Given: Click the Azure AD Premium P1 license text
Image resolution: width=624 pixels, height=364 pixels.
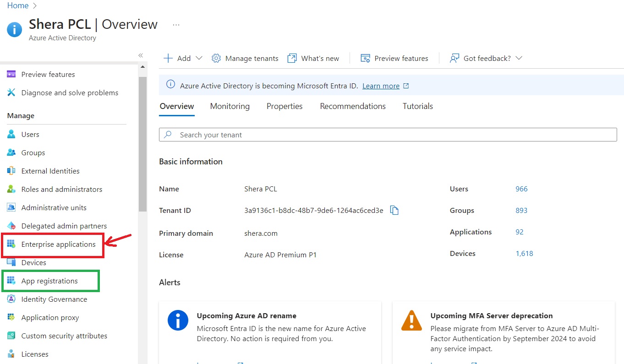Looking at the screenshot, I should click(280, 255).
